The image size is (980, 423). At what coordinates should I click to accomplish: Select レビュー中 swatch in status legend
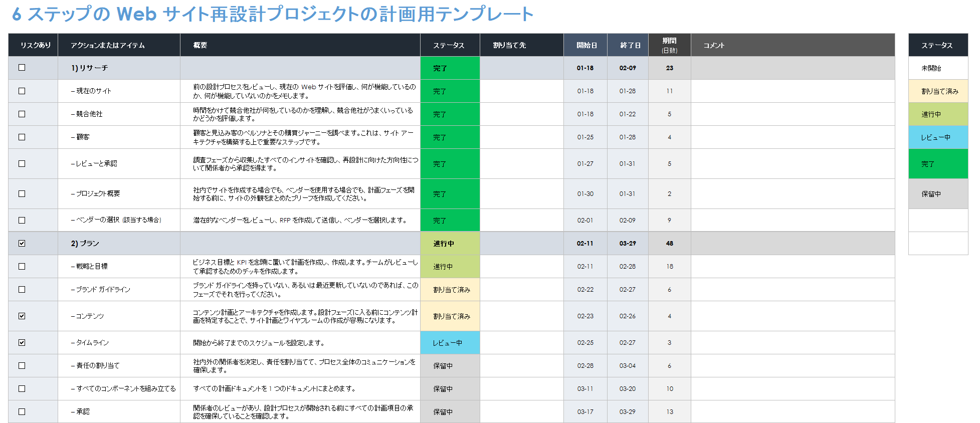tap(938, 137)
